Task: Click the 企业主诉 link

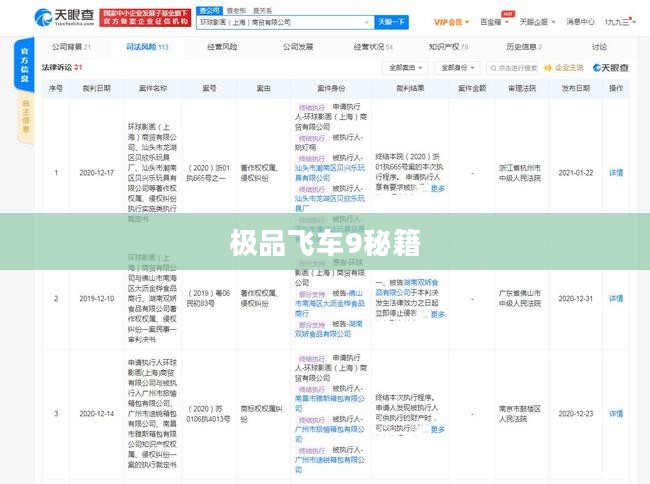Action: click(564, 68)
